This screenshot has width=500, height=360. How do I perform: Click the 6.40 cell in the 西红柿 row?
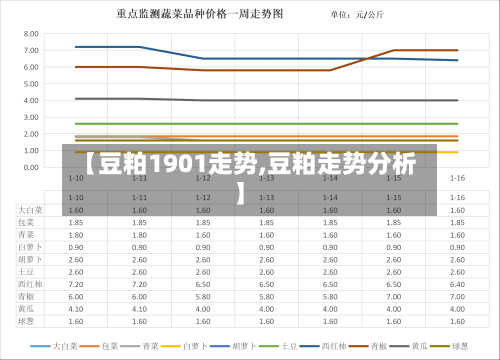coord(457,285)
